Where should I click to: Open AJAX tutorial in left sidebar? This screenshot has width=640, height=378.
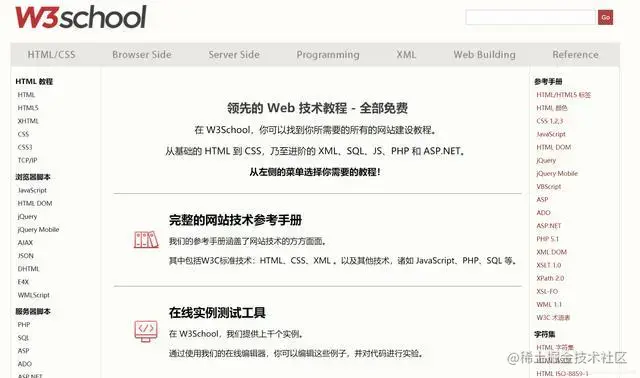coord(25,242)
